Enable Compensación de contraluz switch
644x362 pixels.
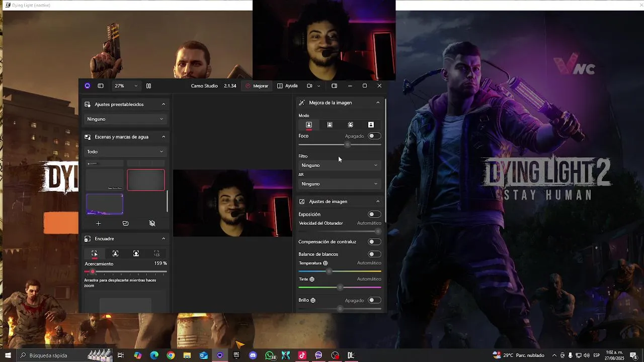pos(374,242)
